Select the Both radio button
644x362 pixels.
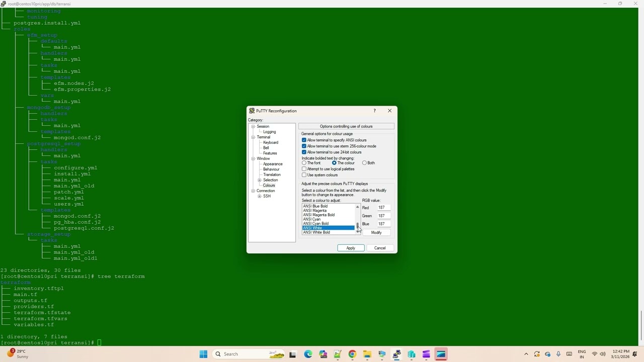click(x=364, y=163)
